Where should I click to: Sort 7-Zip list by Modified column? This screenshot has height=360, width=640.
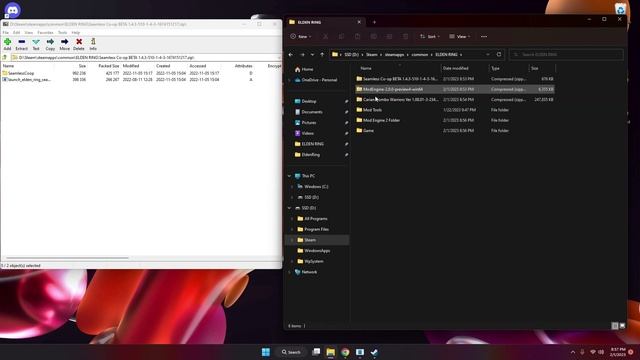click(x=131, y=66)
